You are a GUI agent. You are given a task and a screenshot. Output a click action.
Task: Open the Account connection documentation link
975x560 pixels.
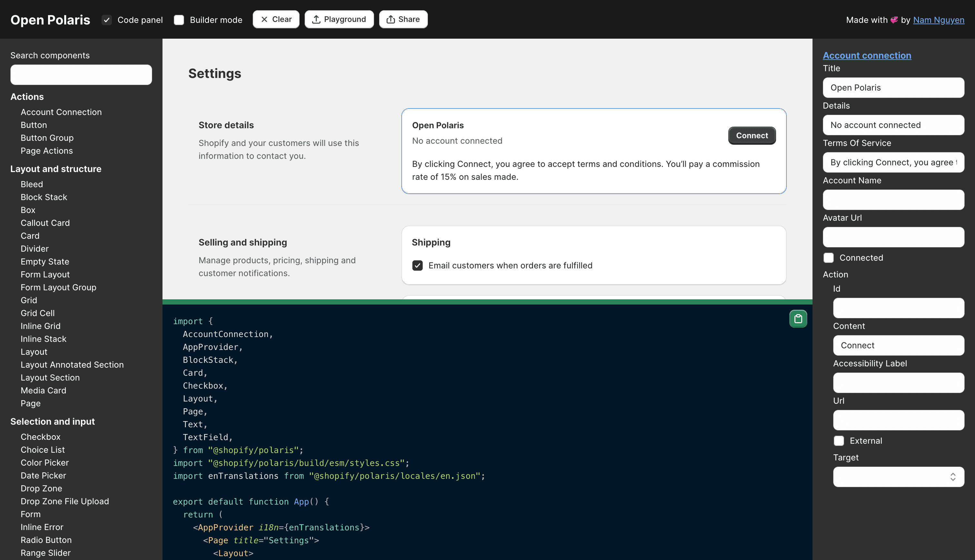(x=866, y=55)
